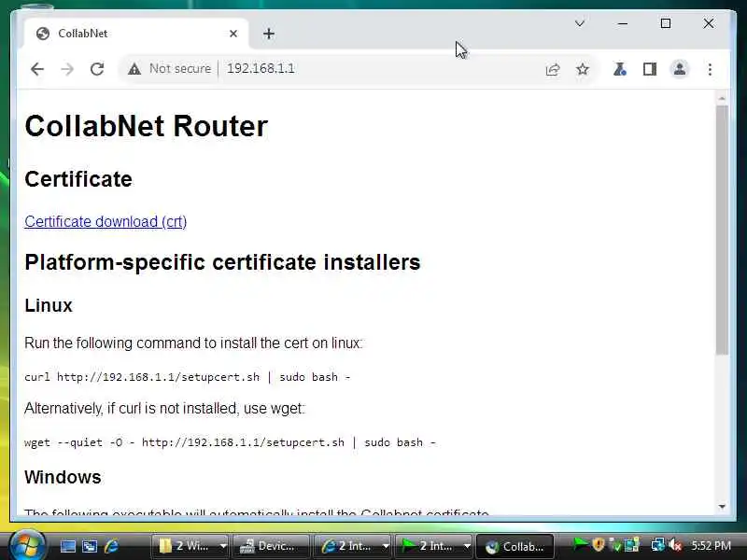Click the Not secure warning triangle icon

[134, 69]
